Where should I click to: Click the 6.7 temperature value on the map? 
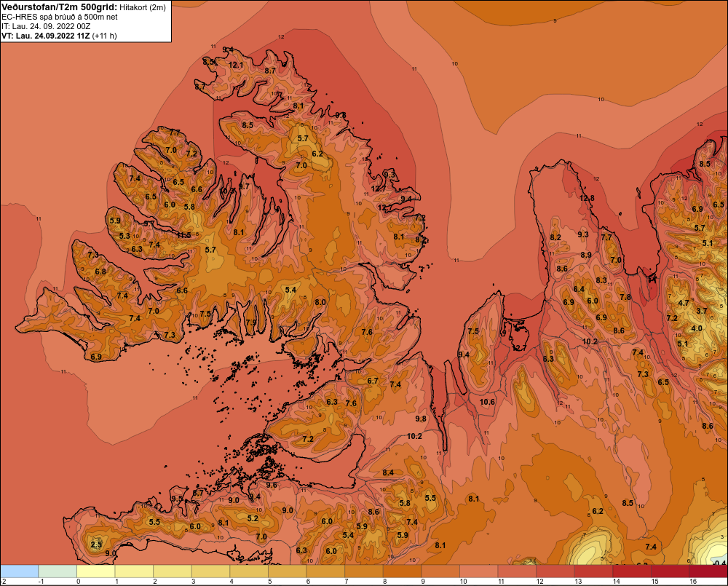[x=373, y=381]
